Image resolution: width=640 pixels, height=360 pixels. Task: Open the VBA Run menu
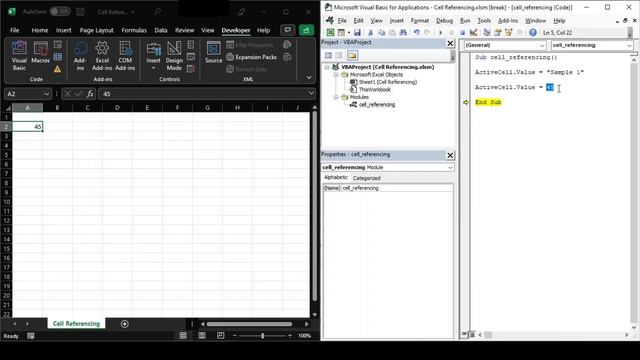pos(464,21)
